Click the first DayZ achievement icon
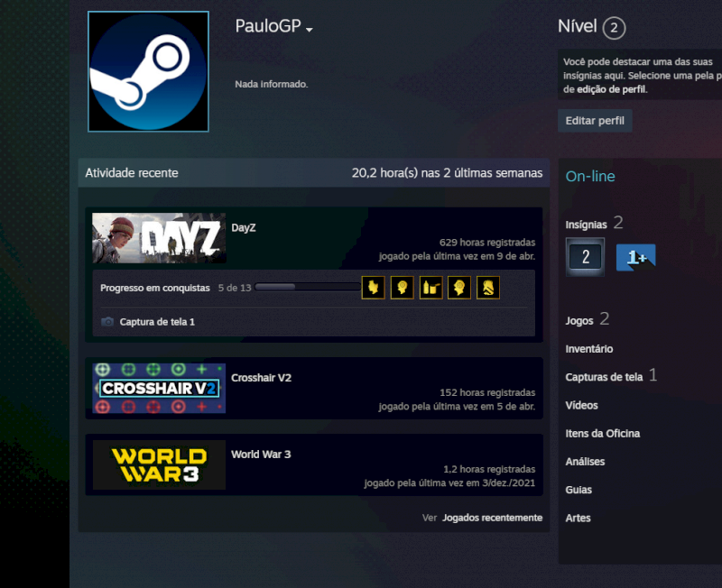Viewport: 722px width, 588px height. tap(373, 288)
